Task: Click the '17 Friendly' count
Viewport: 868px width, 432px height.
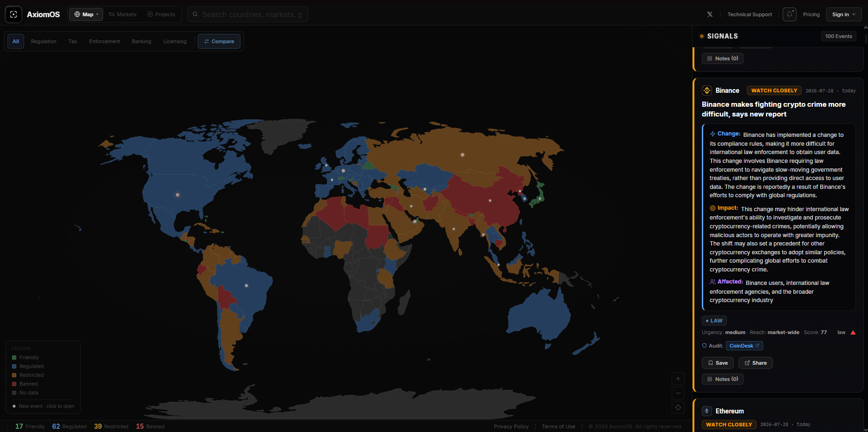Action: 30,426
